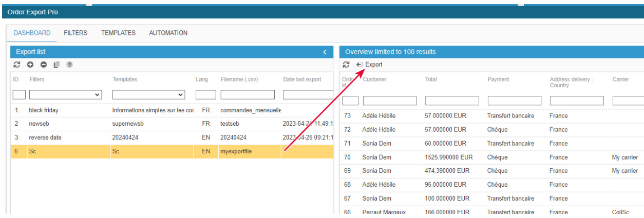Focus the Customer filter field
The height and width of the screenshot is (218, 644).
390,101
